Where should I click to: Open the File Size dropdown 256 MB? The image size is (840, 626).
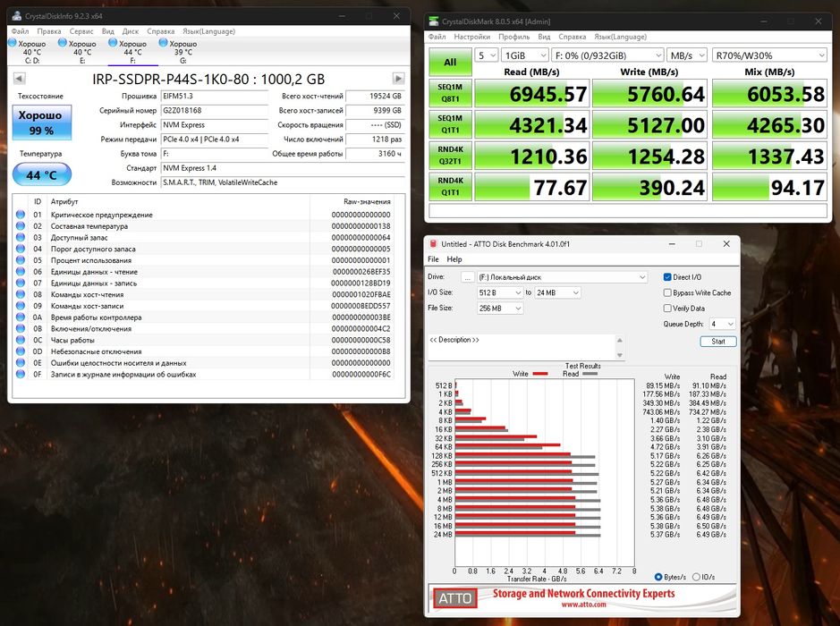click(500, 309)
